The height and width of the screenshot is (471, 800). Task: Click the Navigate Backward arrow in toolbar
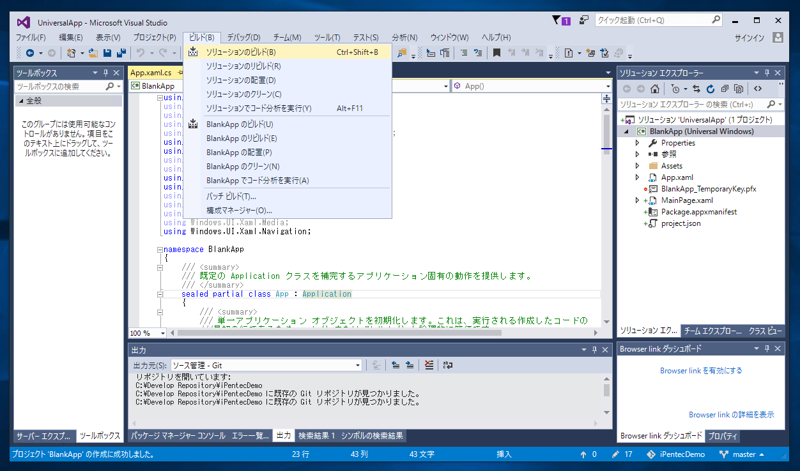30,53
